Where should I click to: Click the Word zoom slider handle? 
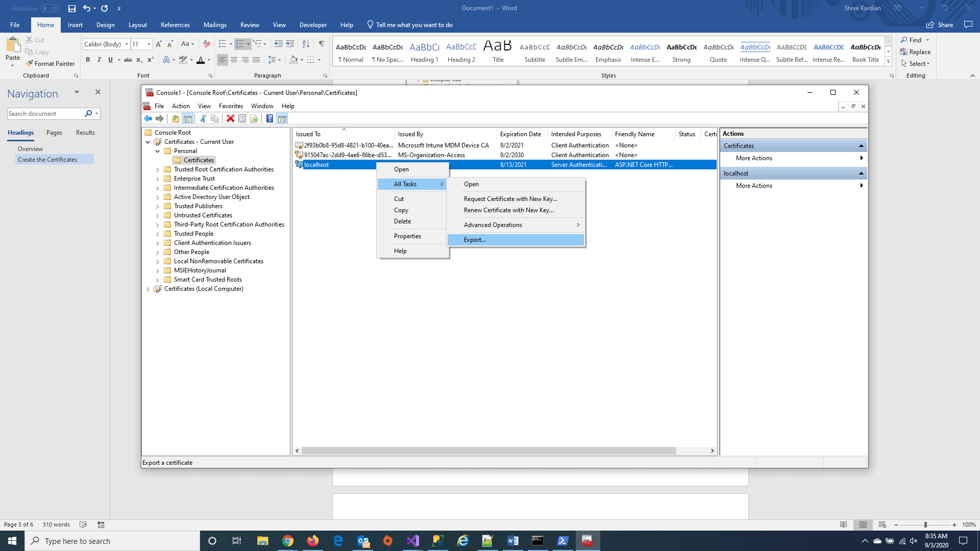coord(925,524)
